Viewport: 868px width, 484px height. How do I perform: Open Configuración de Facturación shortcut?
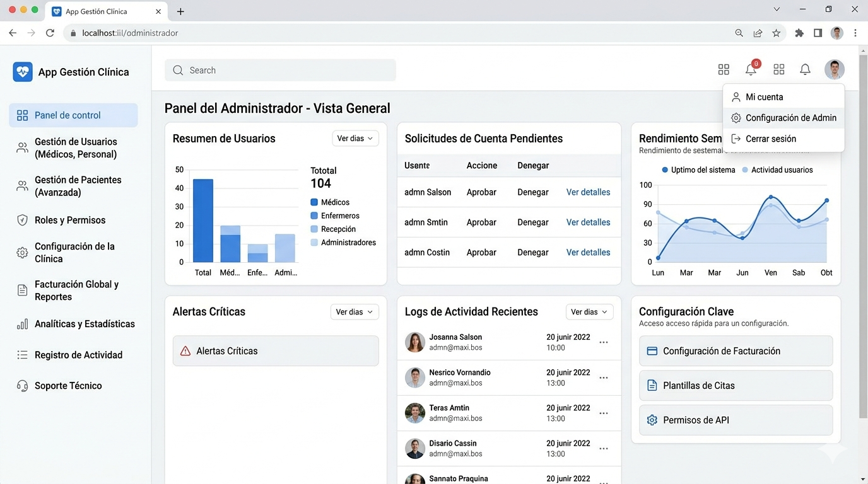pos(736,351)
